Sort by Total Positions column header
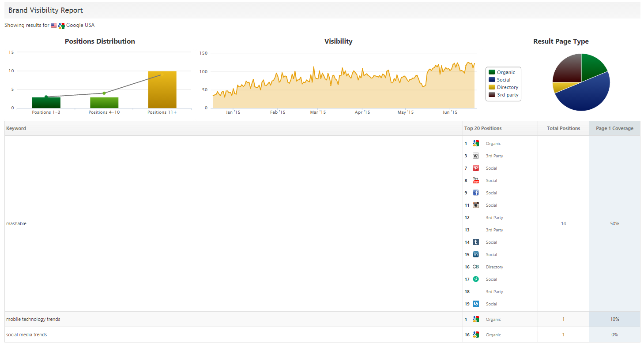This screenshot has height=346, width=644. [563, 129]
